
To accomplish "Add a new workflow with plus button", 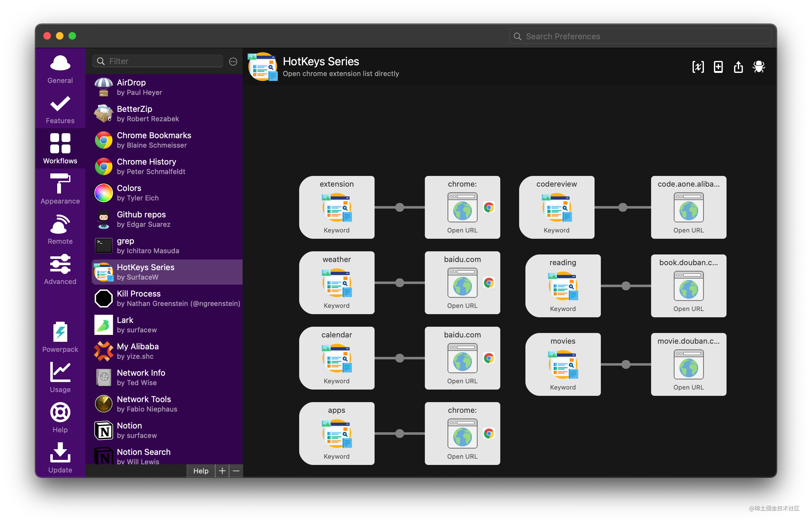I will click(222, 471).
